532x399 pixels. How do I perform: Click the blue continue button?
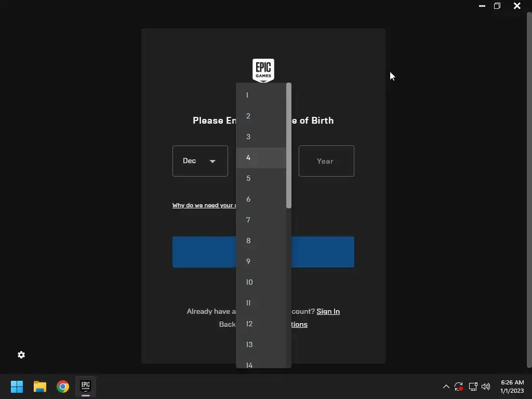coord(263,252)
